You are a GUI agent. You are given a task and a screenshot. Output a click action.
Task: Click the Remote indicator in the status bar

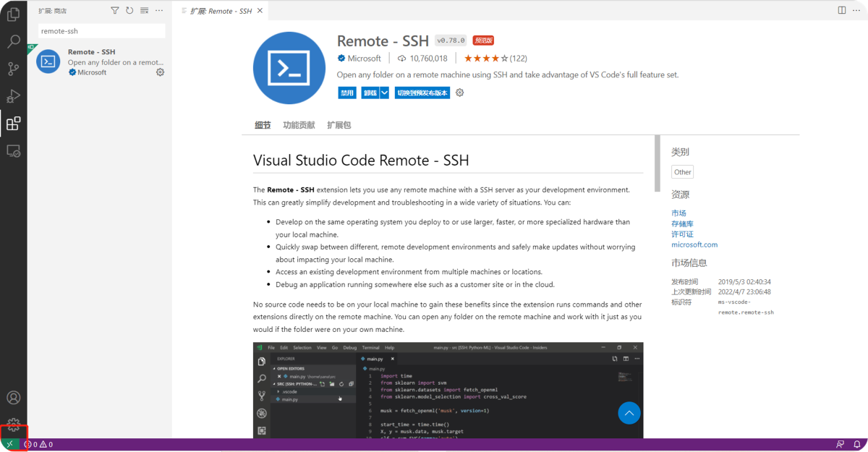pos(10,444)
